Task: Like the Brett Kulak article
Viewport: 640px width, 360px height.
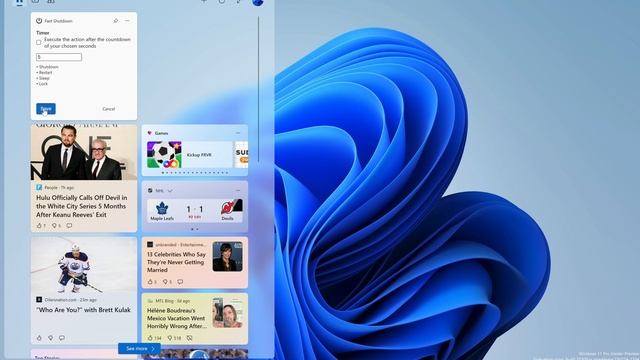Action: pyautogui.click(x=39, y=338)
